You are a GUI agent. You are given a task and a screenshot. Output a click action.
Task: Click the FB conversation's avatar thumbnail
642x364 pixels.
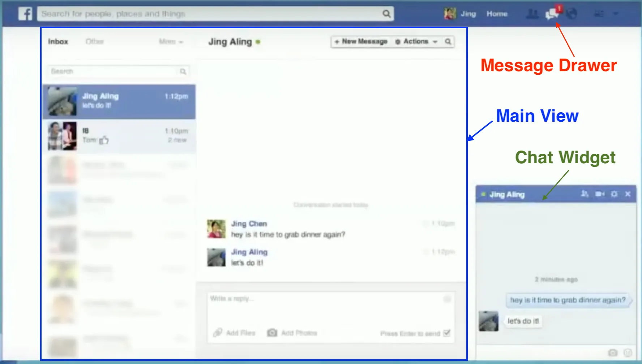pyautogui.click(x=63, y=136)
